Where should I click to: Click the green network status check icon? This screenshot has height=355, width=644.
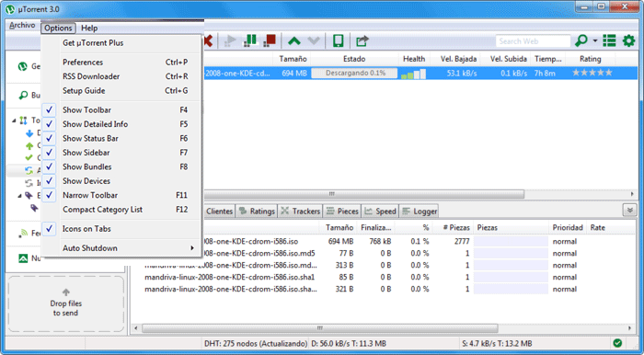[617, 343]
